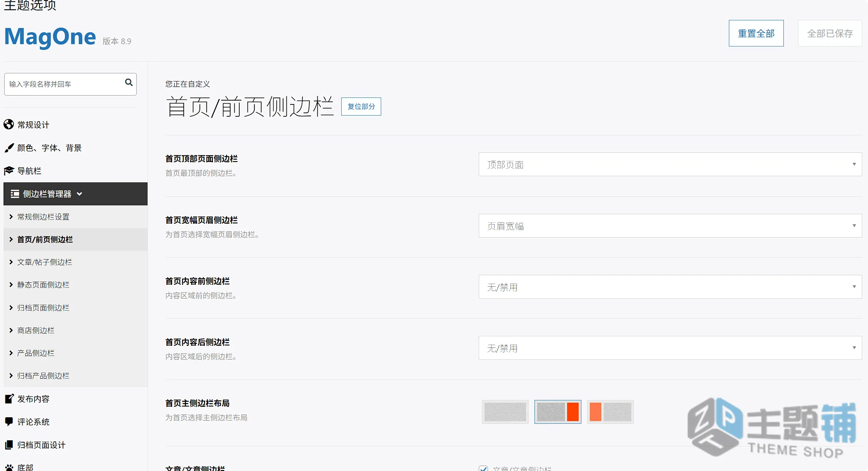This screenshot has width=868, height=471.
Task: Click the 首页主侧边栏布局 label
Action: [x=197, y=403]
